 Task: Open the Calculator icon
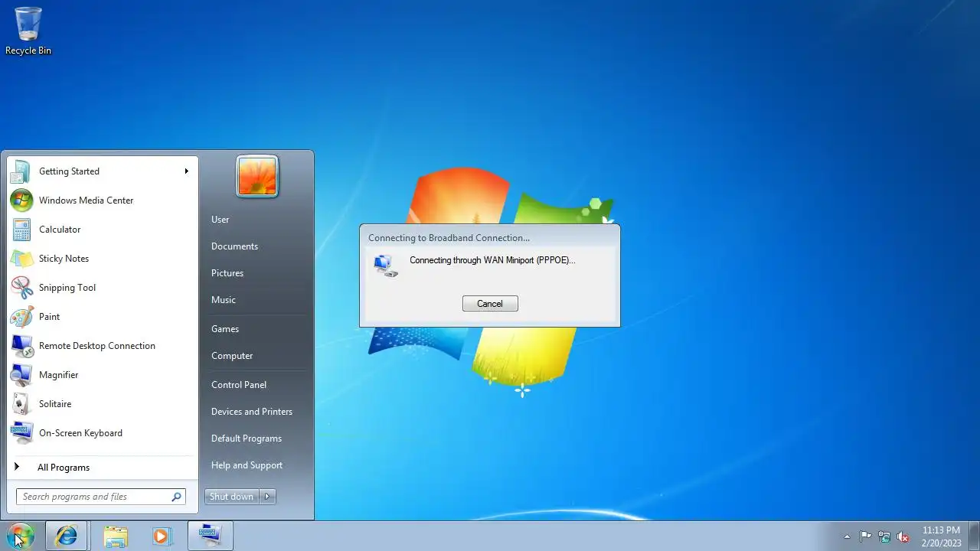point(21,230)
